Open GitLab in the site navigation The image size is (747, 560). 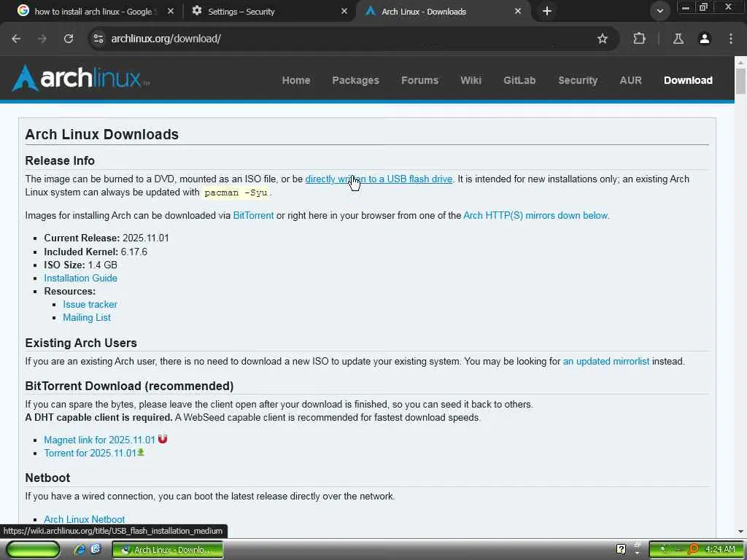tap(519, 80)
